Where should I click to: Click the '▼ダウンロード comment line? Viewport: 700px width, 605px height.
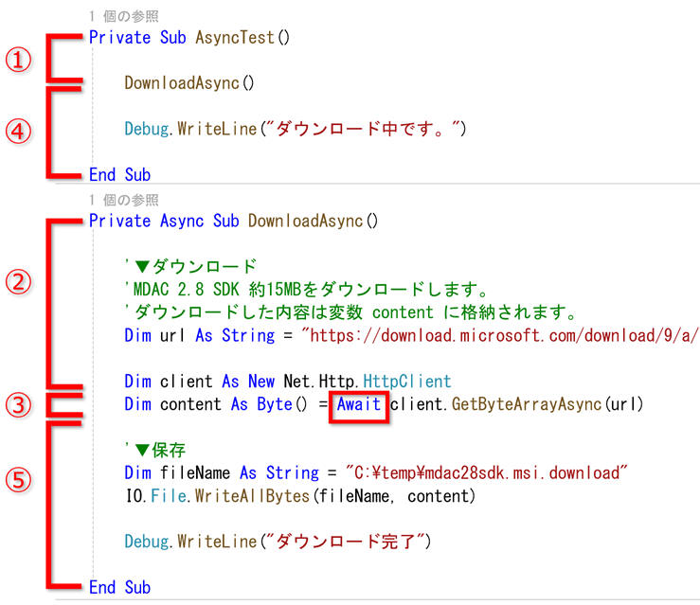click(190, 266)
